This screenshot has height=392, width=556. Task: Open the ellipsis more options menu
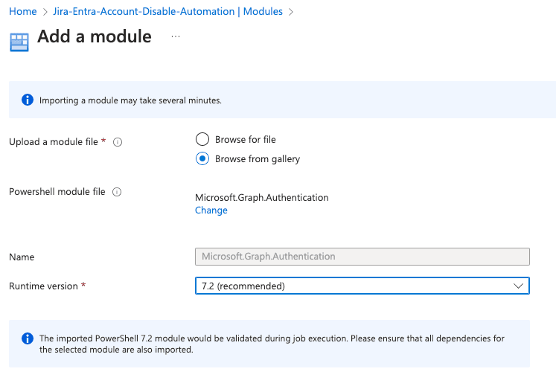176,36
